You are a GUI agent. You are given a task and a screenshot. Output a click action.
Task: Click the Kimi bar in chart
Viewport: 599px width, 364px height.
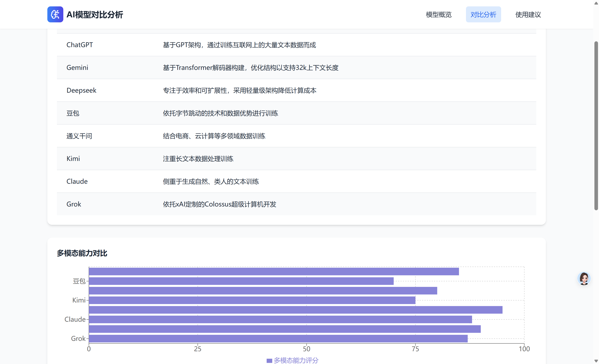252,300
